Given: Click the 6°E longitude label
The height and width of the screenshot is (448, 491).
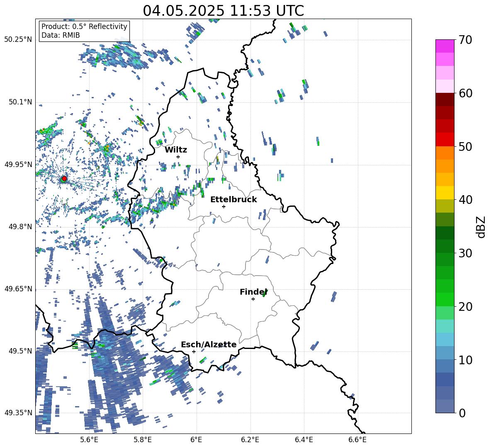Looking at the screenshot, I should (196, 440).
